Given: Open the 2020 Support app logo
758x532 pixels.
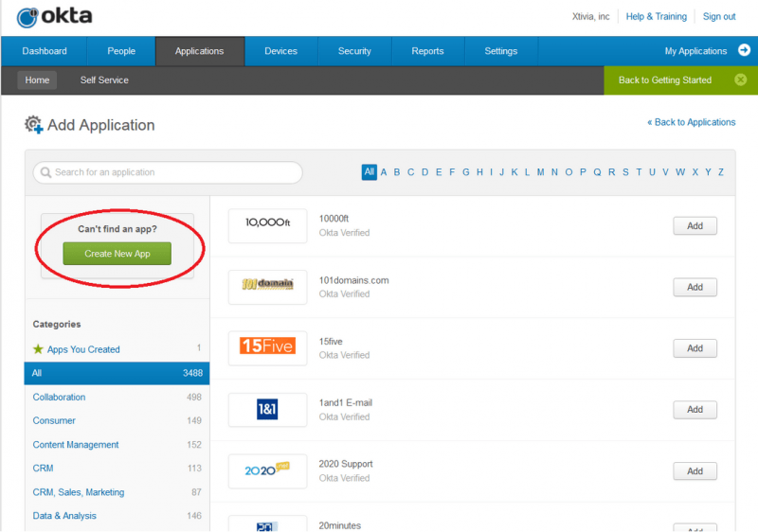Looking at the screenshot, I should [x=268, y=470].
